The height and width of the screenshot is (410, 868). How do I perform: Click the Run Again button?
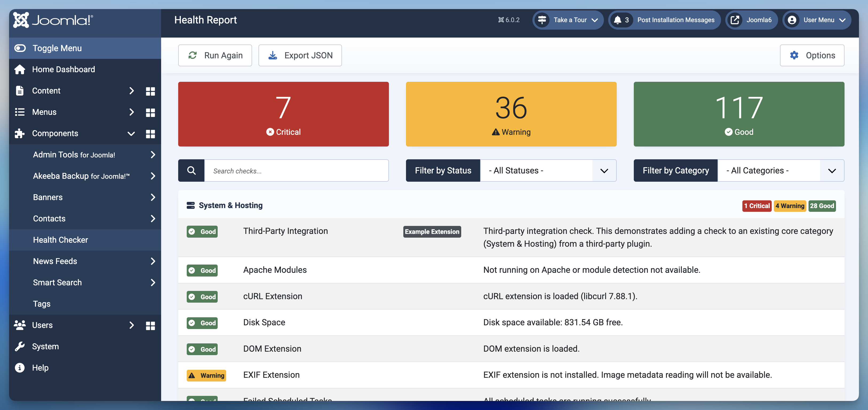point(215,55)
